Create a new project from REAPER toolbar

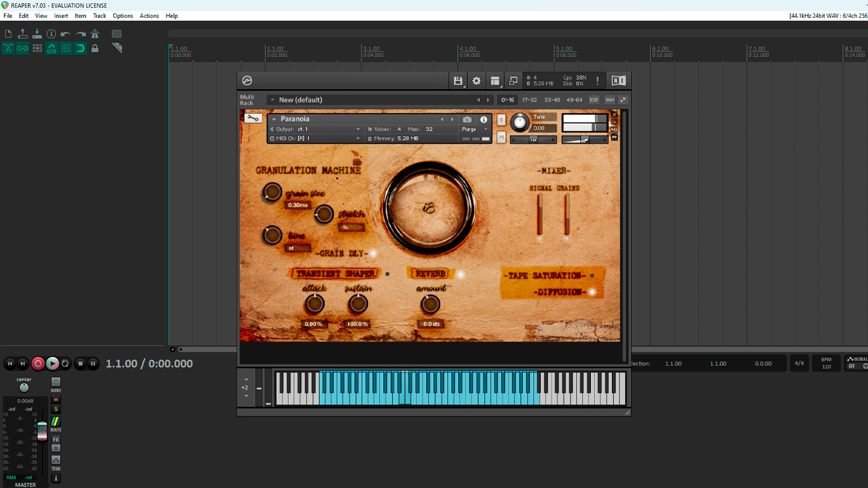(8, 34)
